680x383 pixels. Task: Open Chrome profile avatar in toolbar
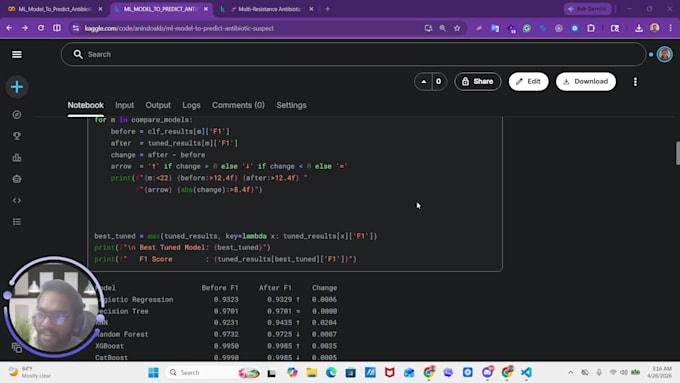point(654,28)
